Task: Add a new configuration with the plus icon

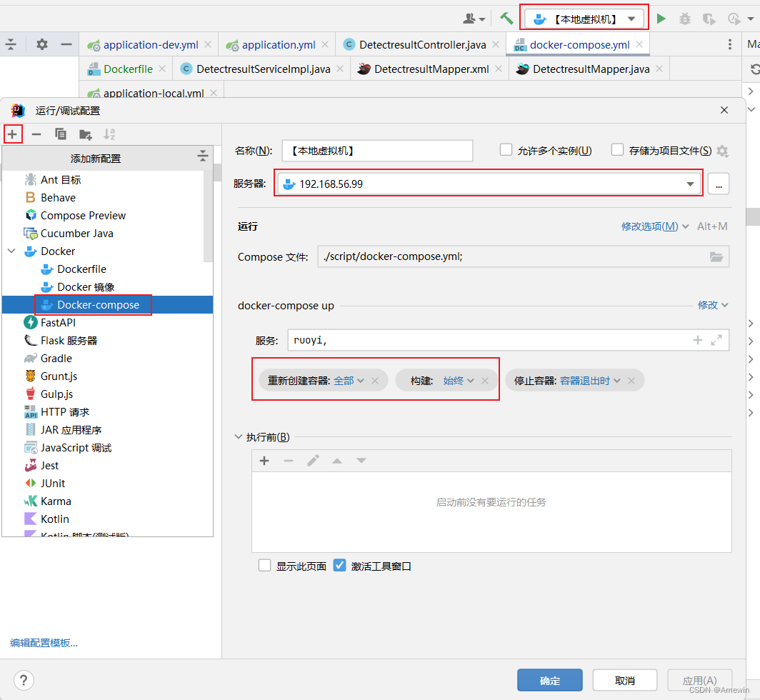Action: point(11,134)
